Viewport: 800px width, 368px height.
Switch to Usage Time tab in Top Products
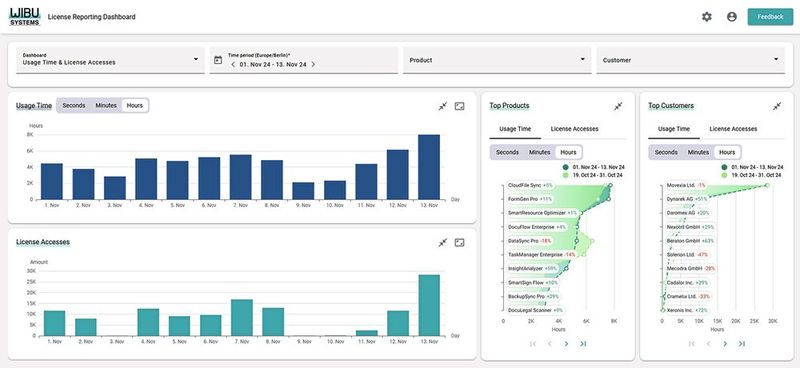pos(515,129)
